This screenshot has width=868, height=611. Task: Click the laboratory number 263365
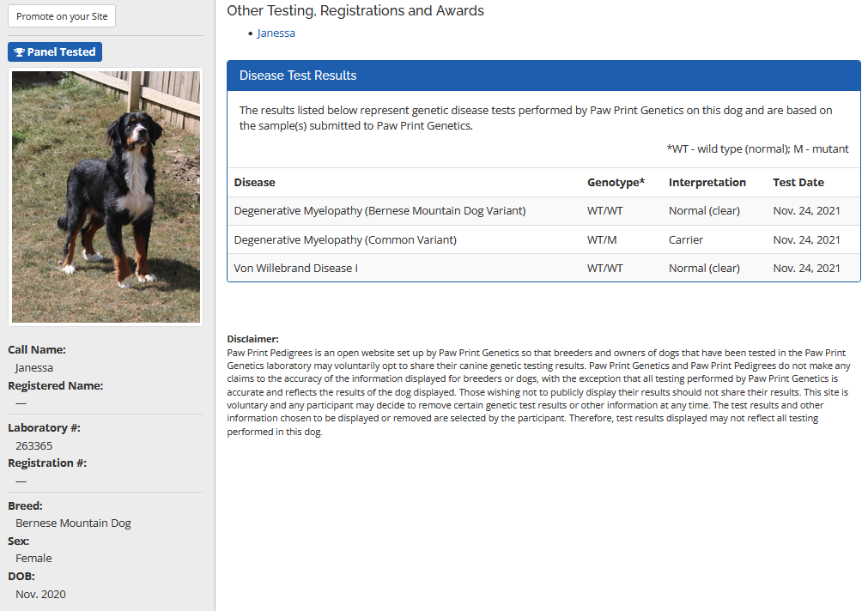[x=33, y=445]
